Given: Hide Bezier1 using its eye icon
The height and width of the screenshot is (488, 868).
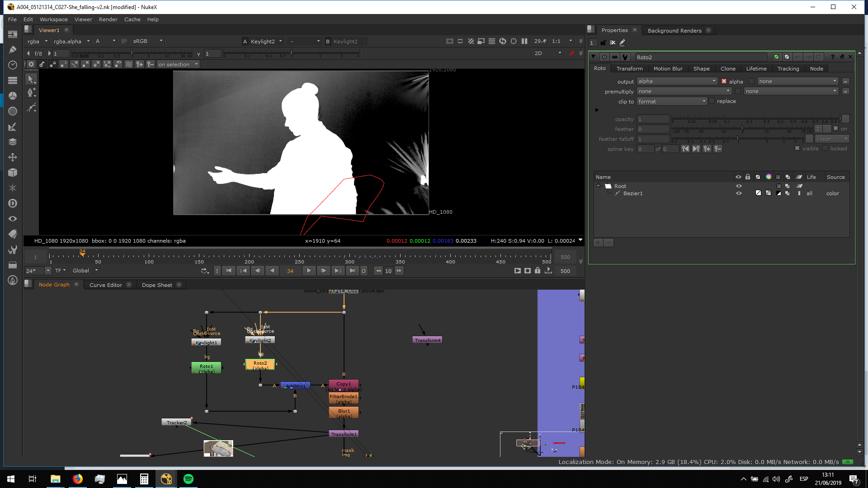Looking at the screenshot, I should click(x=739, y=193).
